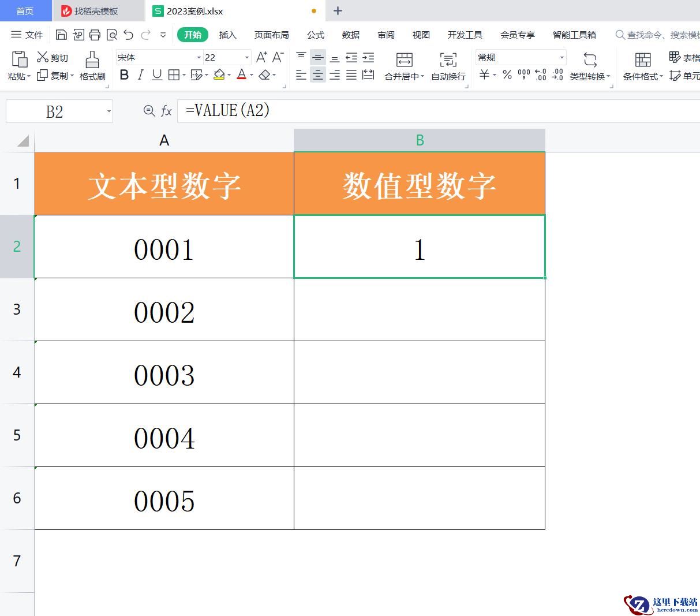Click the fill color paint bucket swatch

tap(219, 74)
